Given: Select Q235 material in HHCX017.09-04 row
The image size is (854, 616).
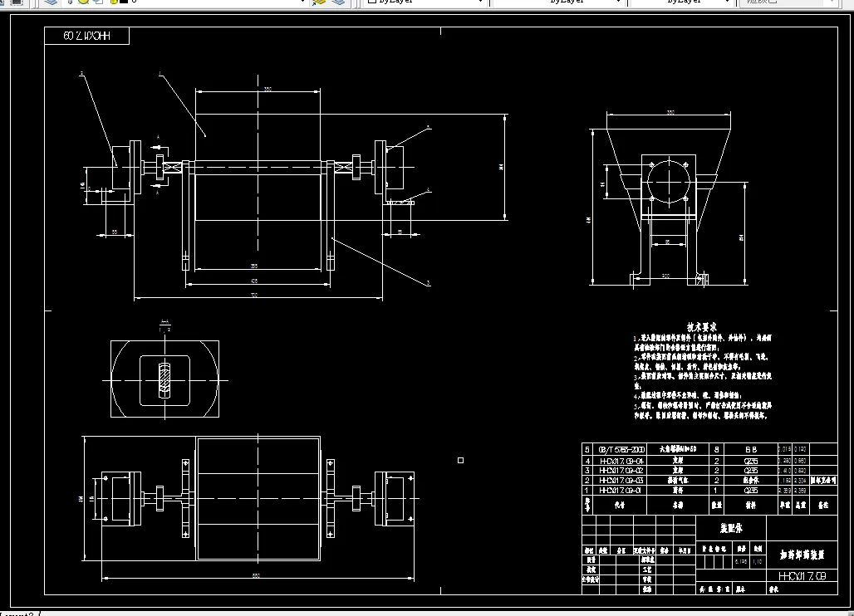Looking at the screenshot, I should click(750, 461).
